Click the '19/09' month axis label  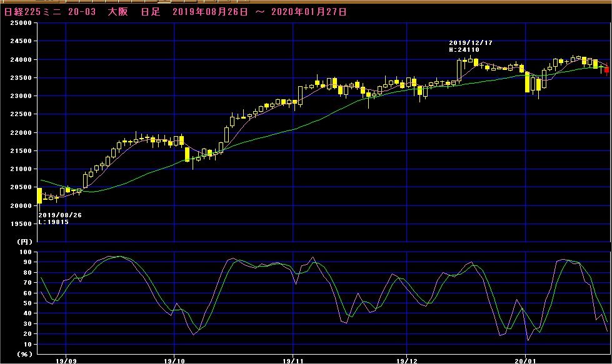pyautogui.click(x=66, y=361)
